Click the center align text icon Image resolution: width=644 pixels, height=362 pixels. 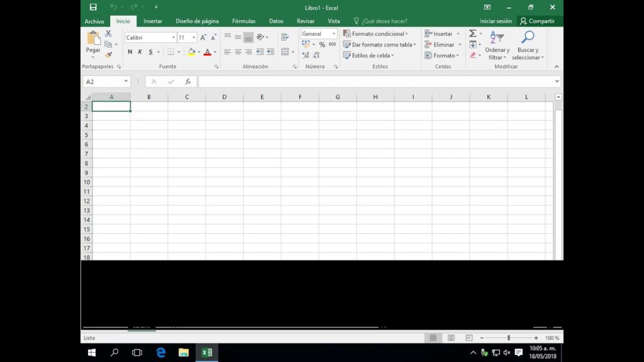[x=238, y=52]
